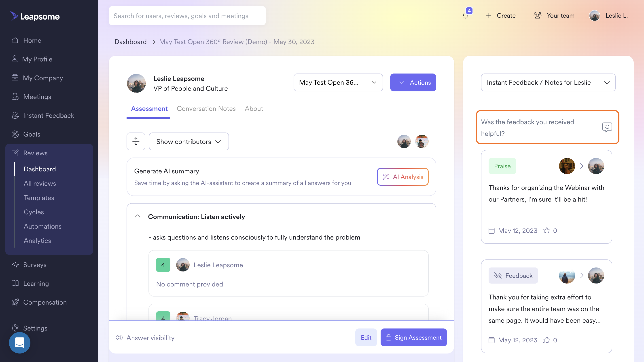The image size is (644, 362).
Task: Click Leslie L. profile avatar in header
Action: click(x=595, y=15)
